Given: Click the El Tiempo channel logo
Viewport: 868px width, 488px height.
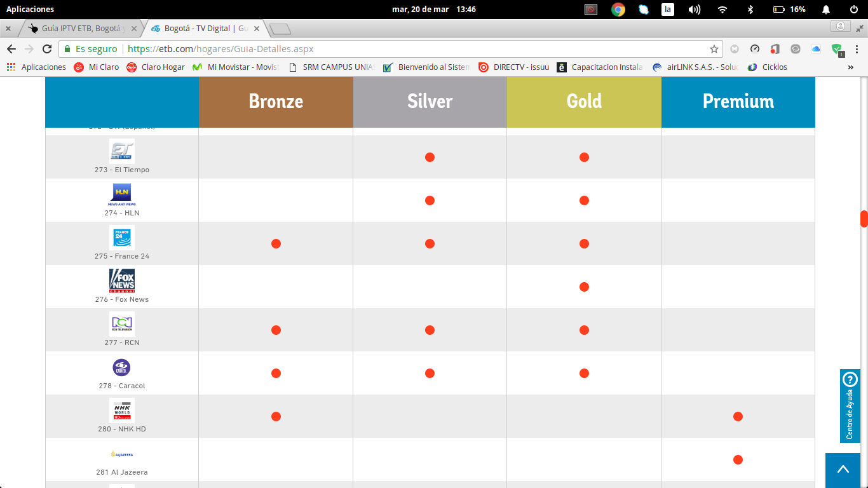Looking at the screenshot, I should tap(121, 151).
